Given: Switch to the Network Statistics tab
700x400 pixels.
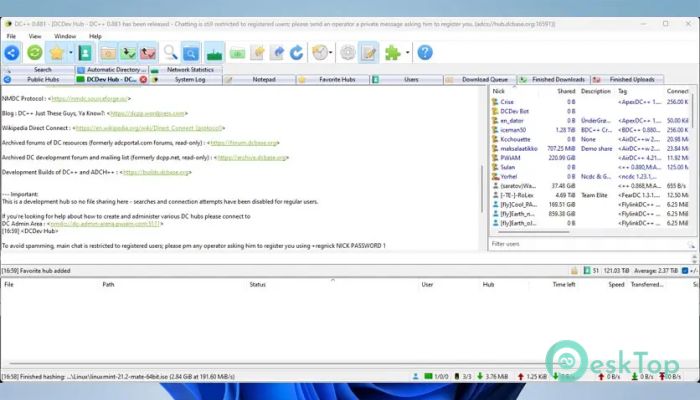Looking at the screenshot, I should click(186, 70).
